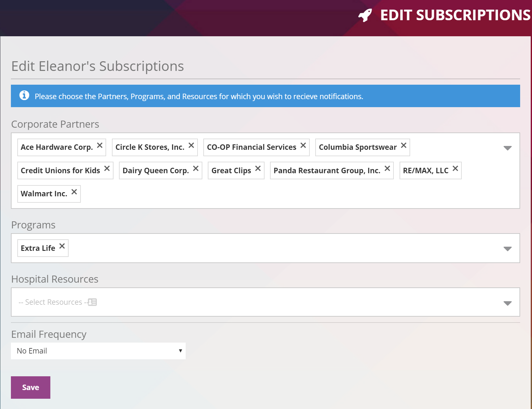Remove CO-OP Financial Services tag
The width and height of the screenshot is (532, 409).
tap(303, 145)
